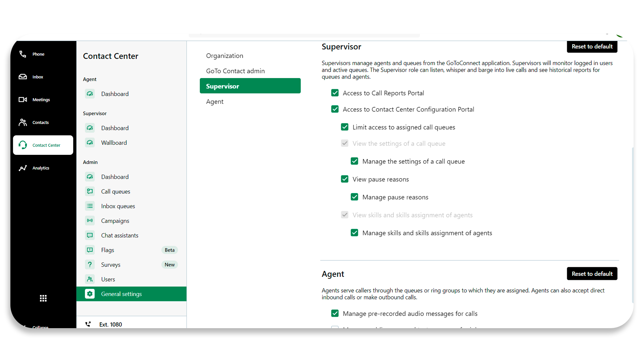The width and height of the screenshot is (644, 362).
Task: Open the Inbox tray icon
Action: coord(22,77)
